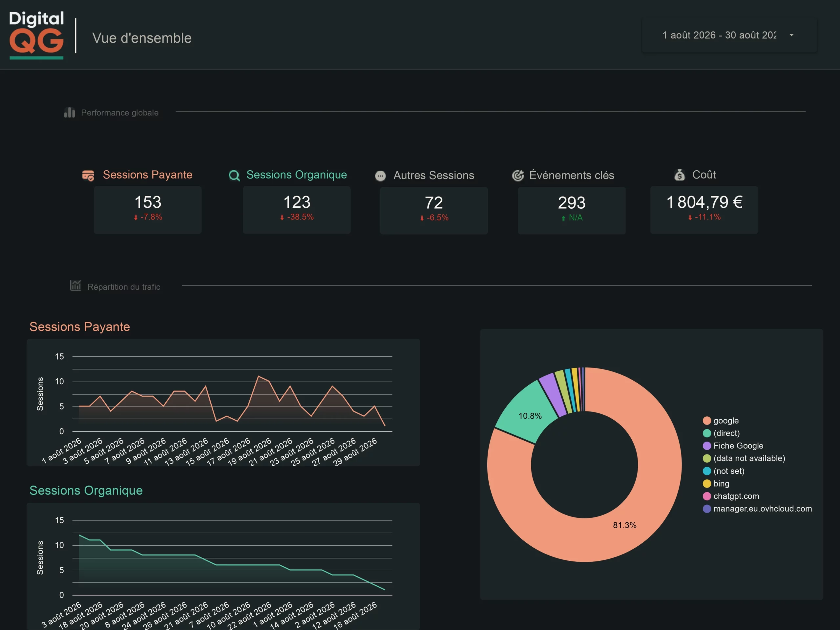The height and width of the screenshot is (630, 840).
Task: Select the Sessions Organique 123 scorecard
Action: [x=297, y=210]
